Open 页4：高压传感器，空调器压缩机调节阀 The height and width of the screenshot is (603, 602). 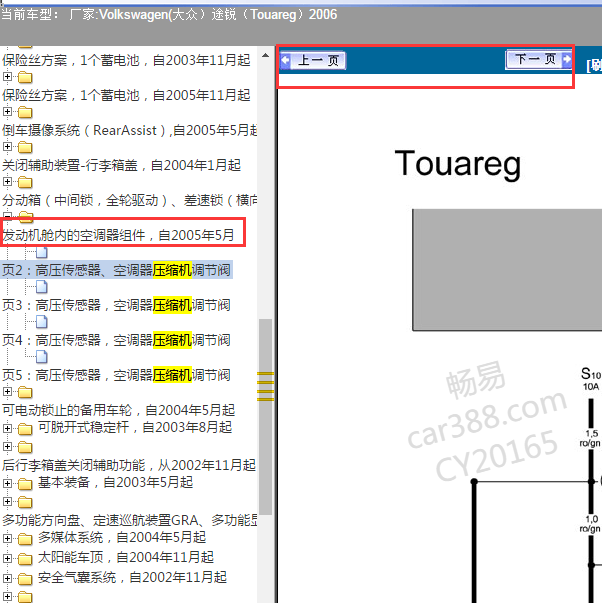click(x=116, y=340)
